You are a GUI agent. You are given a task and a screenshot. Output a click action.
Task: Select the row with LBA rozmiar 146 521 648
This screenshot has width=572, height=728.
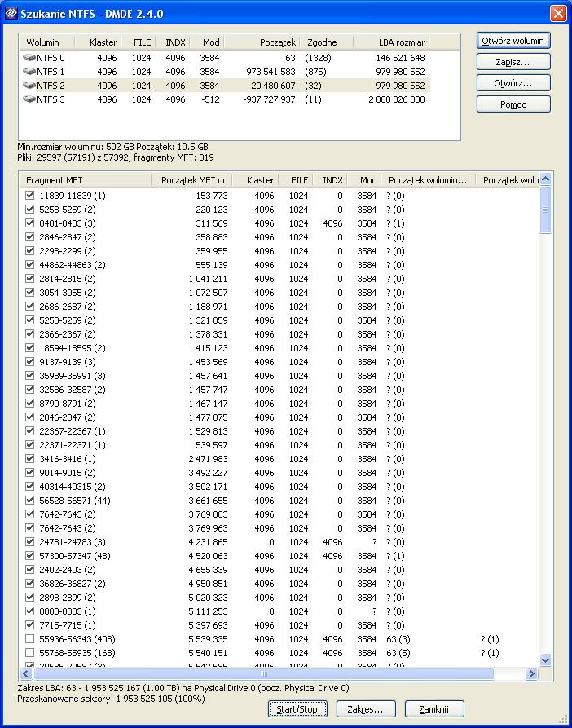click(225, 58)
